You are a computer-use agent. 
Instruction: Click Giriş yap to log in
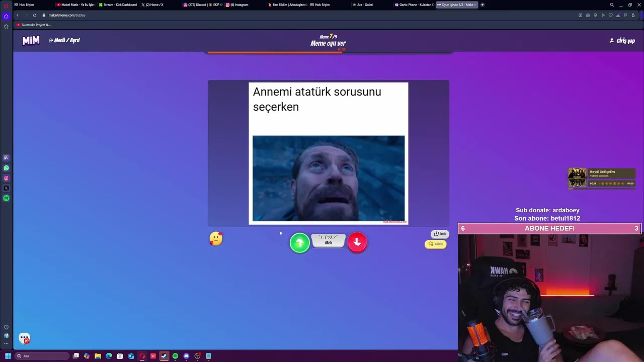pyautogui.click(x=622, y=41)
